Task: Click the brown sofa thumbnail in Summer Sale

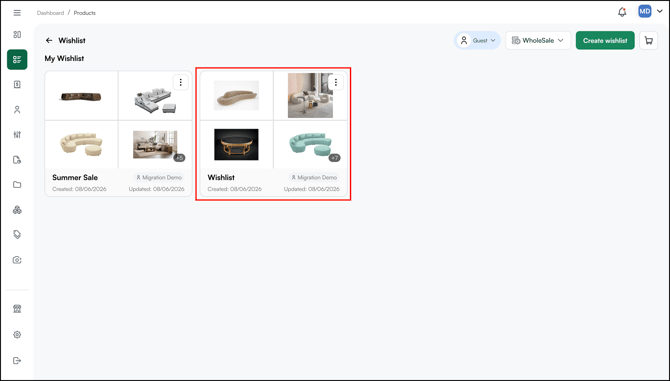Action: [81, 97]
